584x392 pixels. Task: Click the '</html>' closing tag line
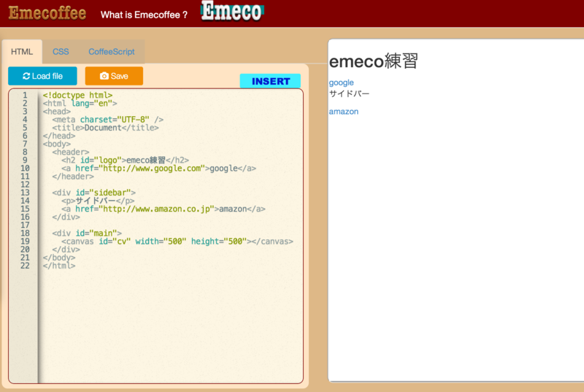point(59,266)
